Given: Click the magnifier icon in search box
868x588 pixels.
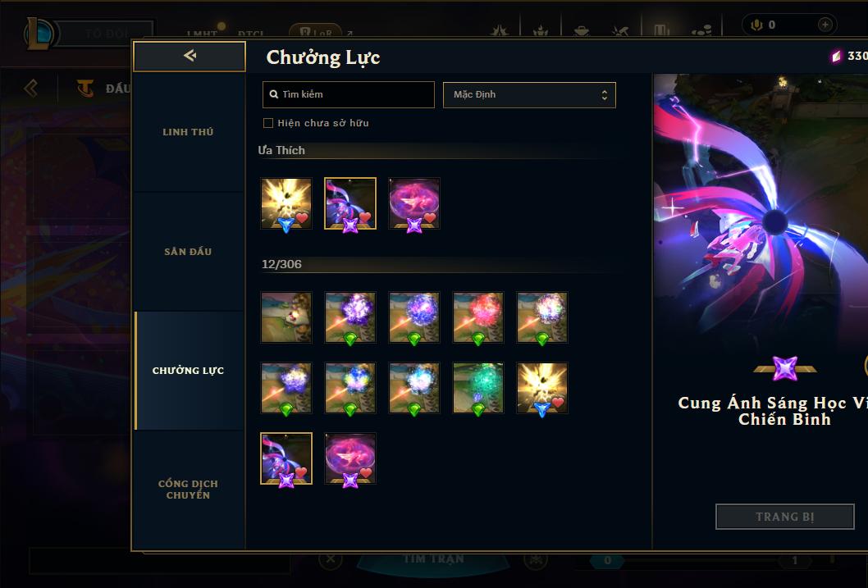Looking at the screenshot, I should tap(273, 94).
